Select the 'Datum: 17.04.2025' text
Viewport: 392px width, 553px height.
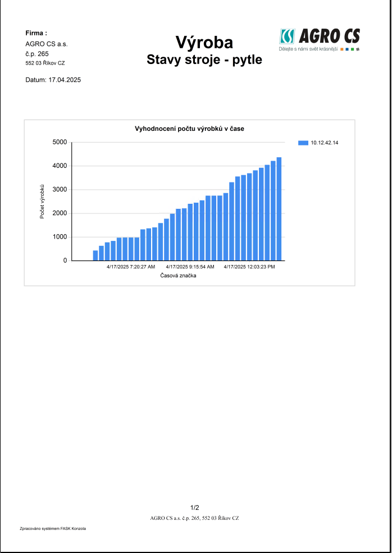tap(53, 80)
